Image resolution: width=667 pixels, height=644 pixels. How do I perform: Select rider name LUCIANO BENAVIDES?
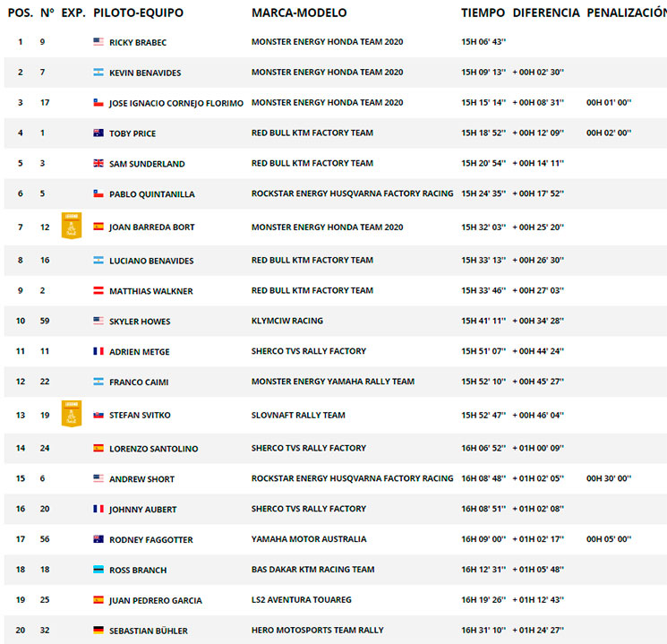(151, 261)
